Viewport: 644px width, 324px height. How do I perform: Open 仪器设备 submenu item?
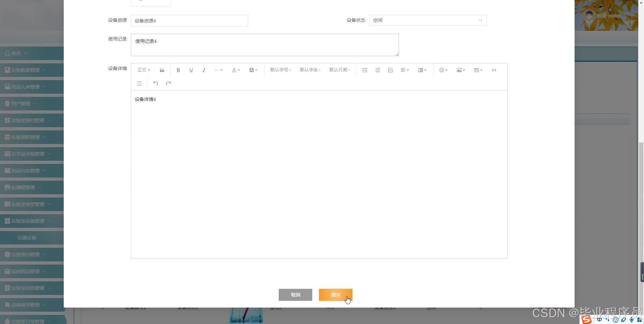[x=32, y=238]
